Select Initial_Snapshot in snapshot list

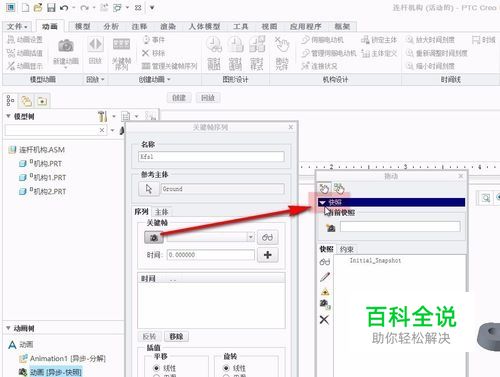point(375,261)
